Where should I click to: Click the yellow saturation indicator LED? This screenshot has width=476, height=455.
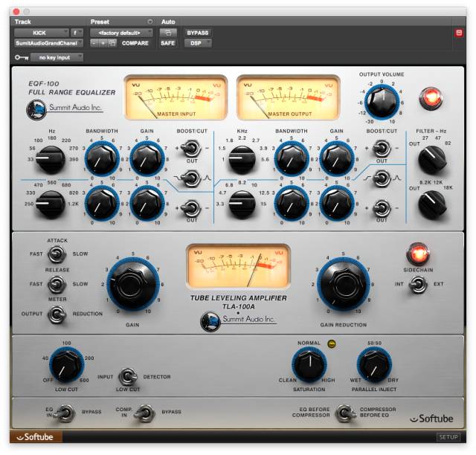click(332, 343)
